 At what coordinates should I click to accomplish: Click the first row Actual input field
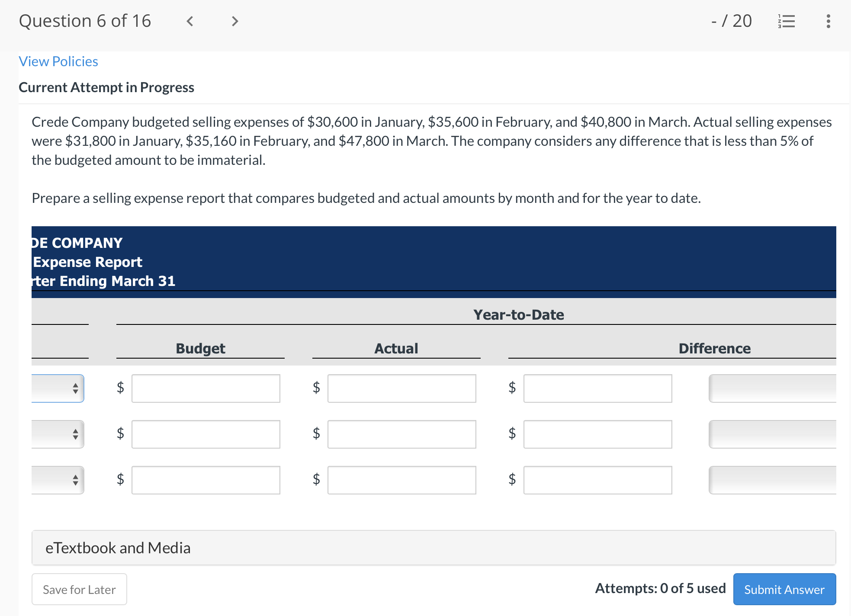pos(401,388)
